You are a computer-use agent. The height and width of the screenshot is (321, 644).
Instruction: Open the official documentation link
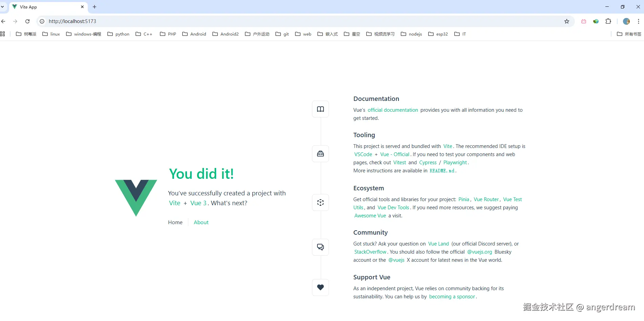(393, 110)
